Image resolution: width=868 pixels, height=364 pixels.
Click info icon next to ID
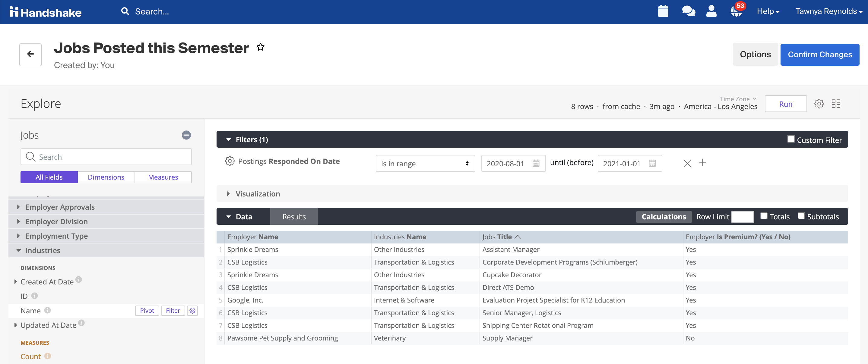(x=34, y=296)
